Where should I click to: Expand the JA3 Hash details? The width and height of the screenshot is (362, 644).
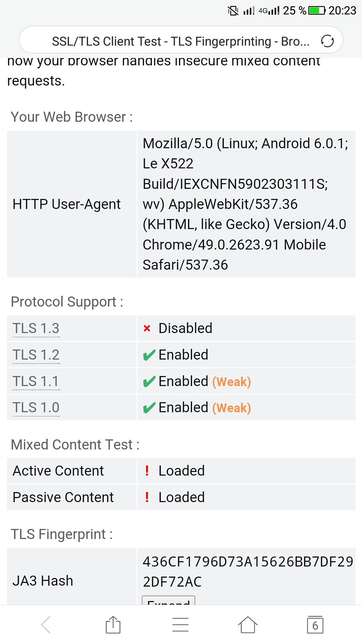click(169, 600)
